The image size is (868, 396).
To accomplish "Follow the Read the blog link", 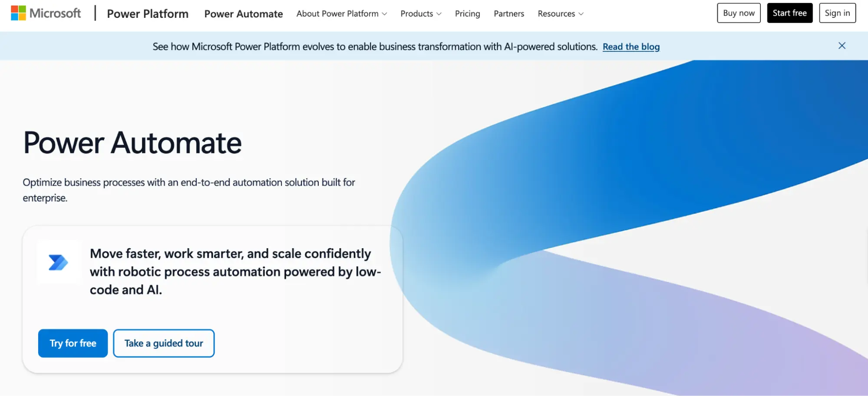I will 631,47.
